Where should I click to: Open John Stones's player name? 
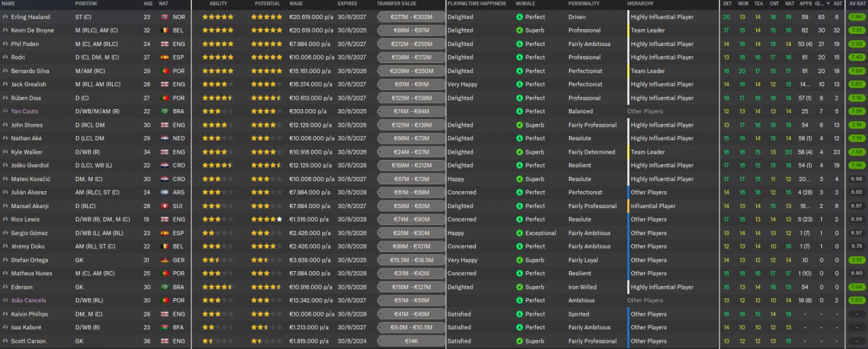(x=27, y=125)
